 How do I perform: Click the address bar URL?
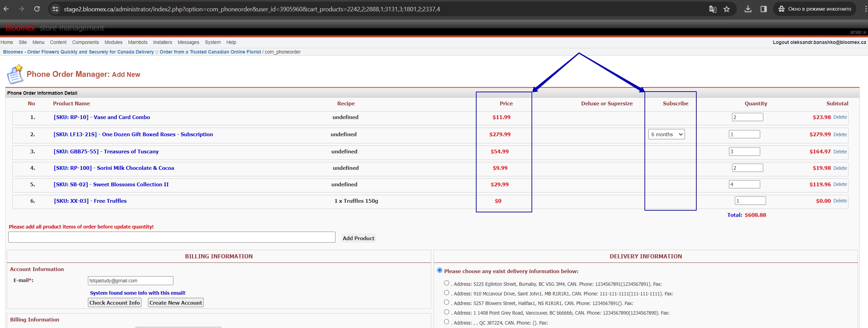point(252,9)
